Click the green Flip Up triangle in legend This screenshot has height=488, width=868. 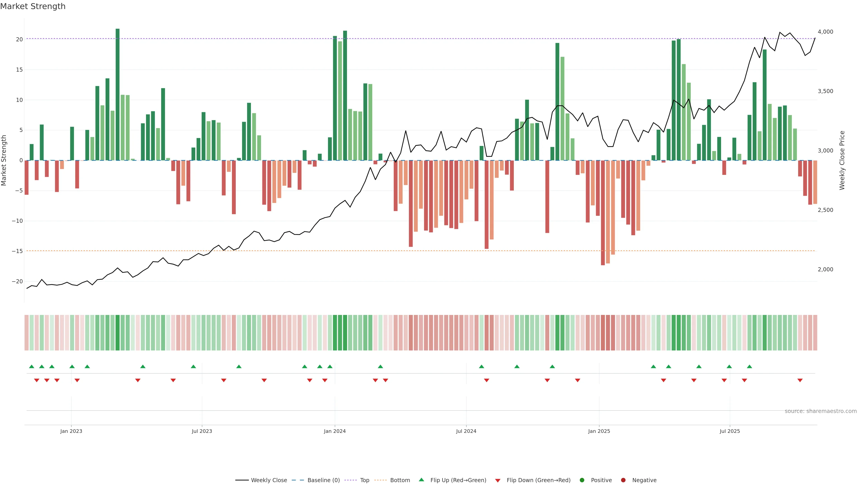[x=421, y=480]
